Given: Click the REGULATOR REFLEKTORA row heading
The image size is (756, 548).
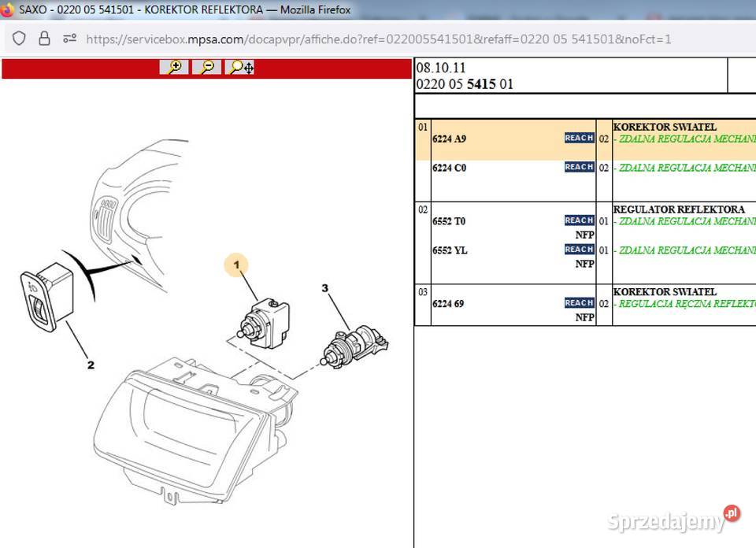Looking at the screenshot, I should click(x=678, y=209).
